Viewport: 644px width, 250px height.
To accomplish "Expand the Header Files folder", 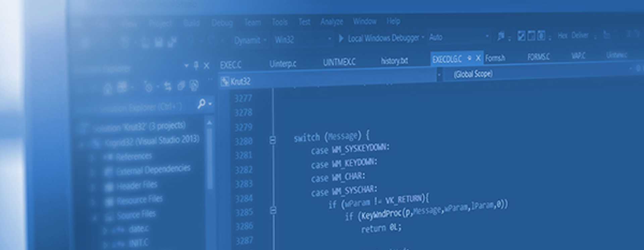I will coord(92,187).
